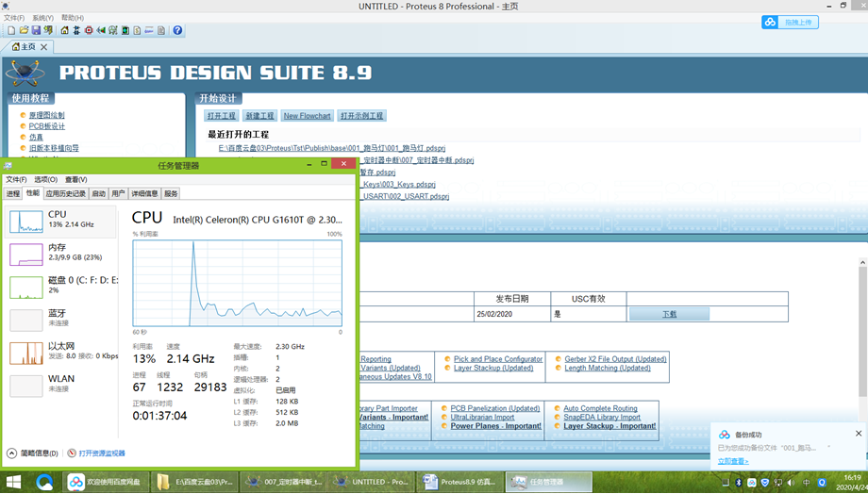
Task: Close the project using the door icon
Action: click(48, 30)
